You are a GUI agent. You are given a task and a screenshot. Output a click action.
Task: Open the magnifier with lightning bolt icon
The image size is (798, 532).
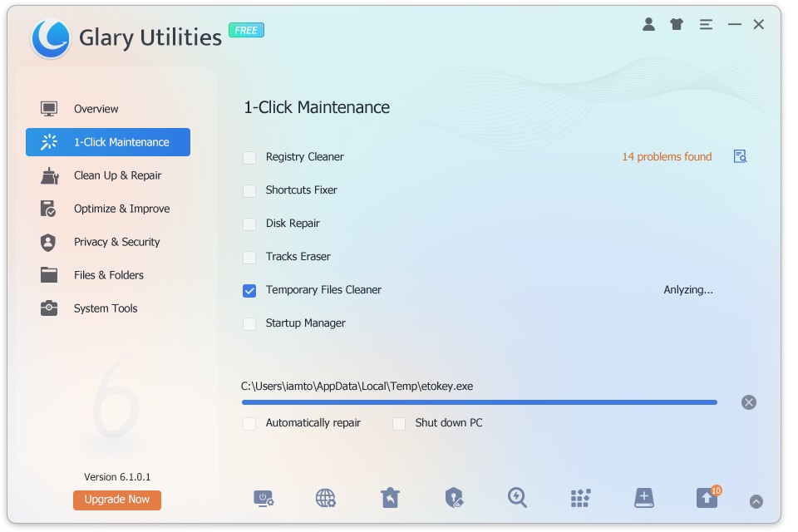point(517,498)
